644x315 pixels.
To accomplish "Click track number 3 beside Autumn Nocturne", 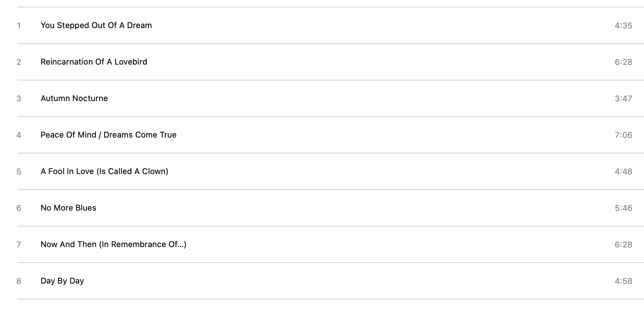I will point(19,99).
